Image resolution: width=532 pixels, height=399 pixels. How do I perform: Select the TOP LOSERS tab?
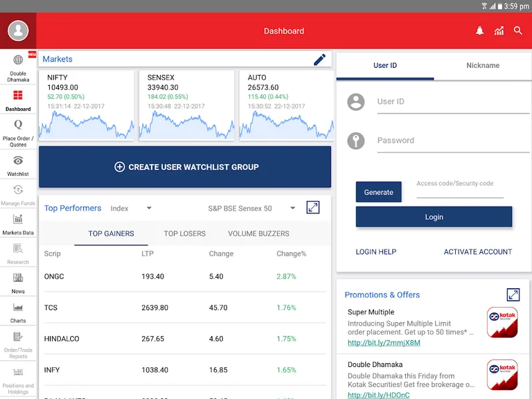tap(184, 233)
